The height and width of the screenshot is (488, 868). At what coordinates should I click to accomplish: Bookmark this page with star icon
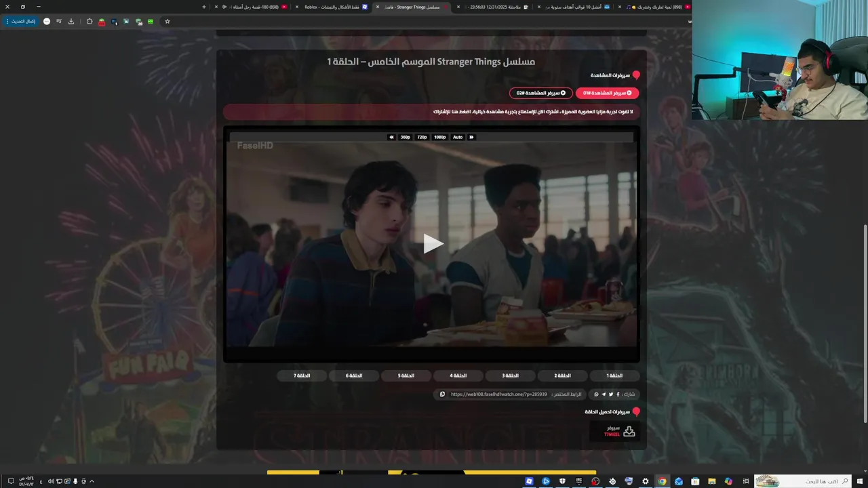coord(167,21)
